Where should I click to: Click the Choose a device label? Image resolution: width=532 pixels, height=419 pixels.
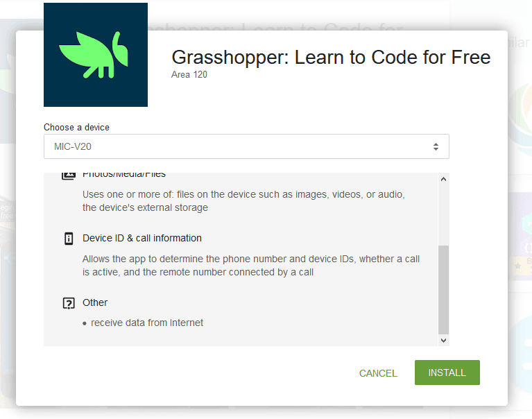tap(76, 127)
